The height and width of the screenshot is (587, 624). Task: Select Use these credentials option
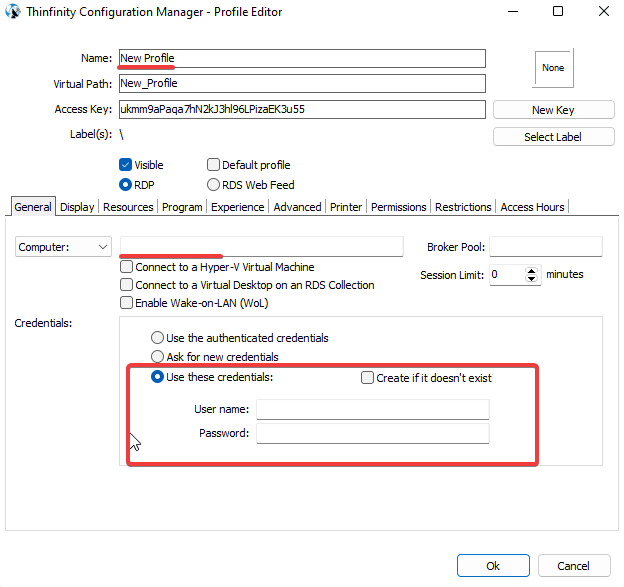[158, 376]
